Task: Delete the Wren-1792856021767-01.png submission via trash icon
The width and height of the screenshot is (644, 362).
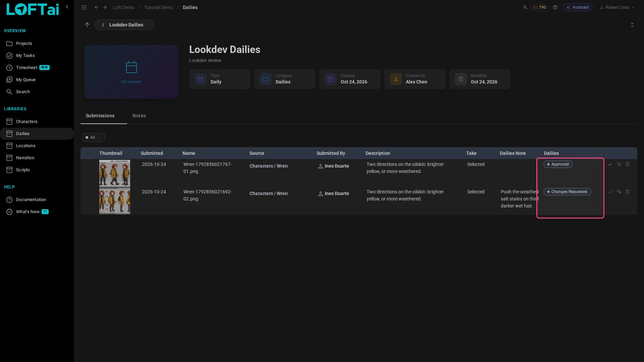Action: tap(627, 164)
